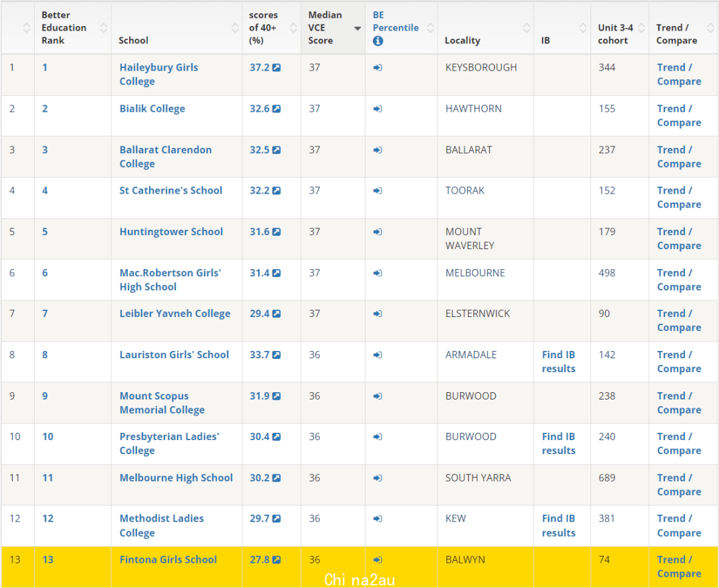
Task: Open chart icon beside 33.7 score
Action: [x=276, y=354]
